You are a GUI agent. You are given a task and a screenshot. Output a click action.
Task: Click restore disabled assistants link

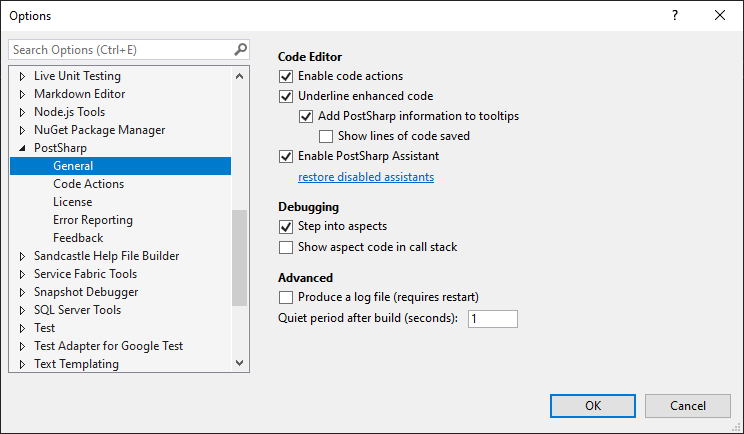click(x=366, y=177)
